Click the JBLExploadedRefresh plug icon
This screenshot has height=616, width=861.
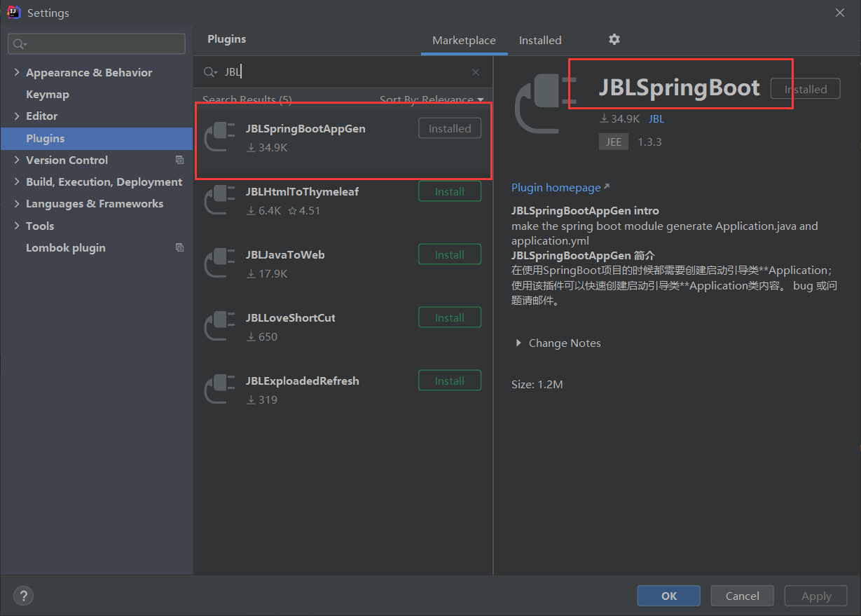pyautogui.click(x=220, y=389)
